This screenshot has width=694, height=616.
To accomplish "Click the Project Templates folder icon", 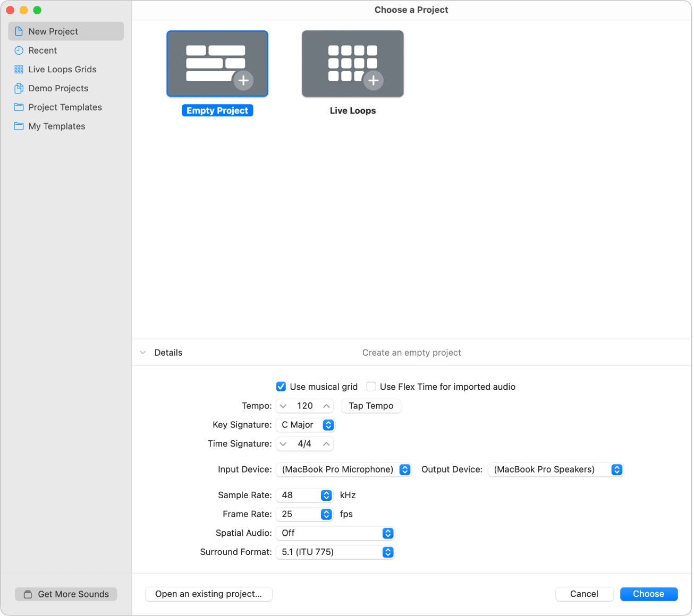I will point(19,107).
